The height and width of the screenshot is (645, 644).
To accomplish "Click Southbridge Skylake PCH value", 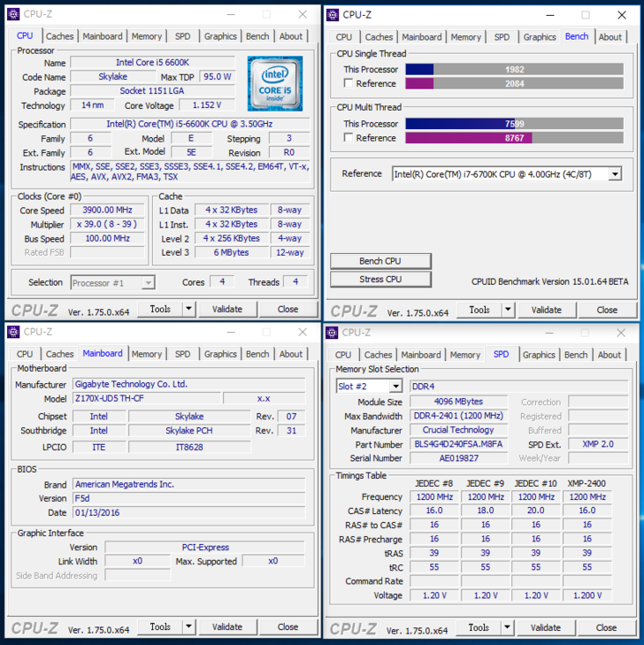I will [x=189, y=431].
